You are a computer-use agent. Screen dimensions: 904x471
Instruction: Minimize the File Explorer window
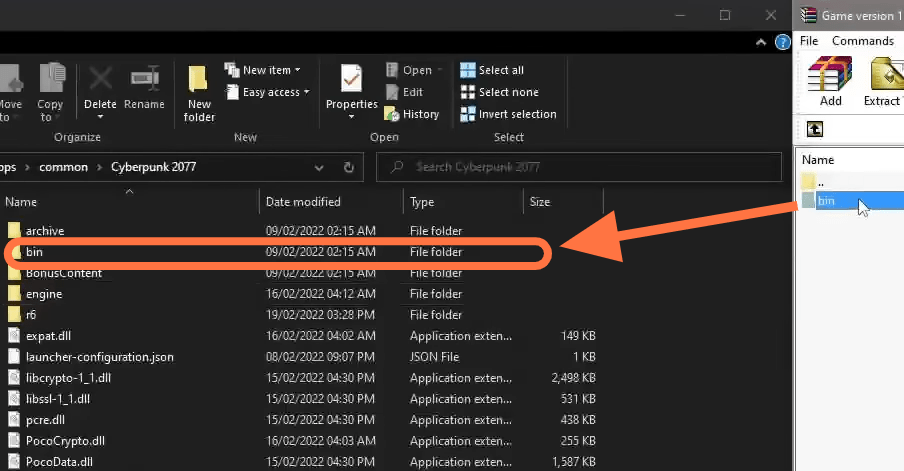click(680, 16)
